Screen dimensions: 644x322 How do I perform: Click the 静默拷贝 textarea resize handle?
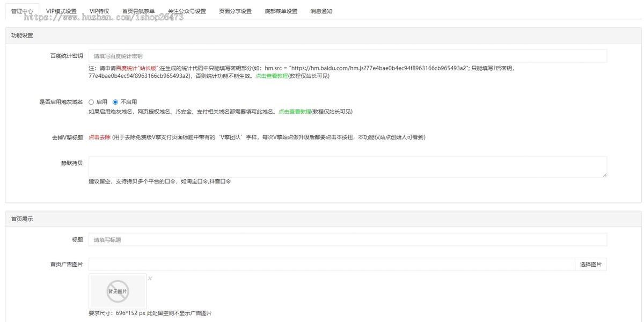(604, 174)
